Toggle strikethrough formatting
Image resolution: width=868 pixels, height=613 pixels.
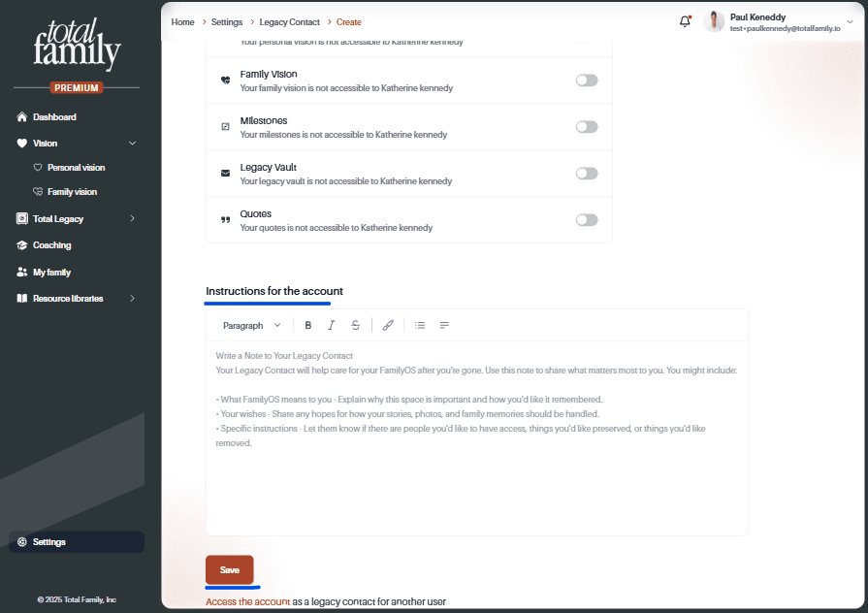(355, 325)
